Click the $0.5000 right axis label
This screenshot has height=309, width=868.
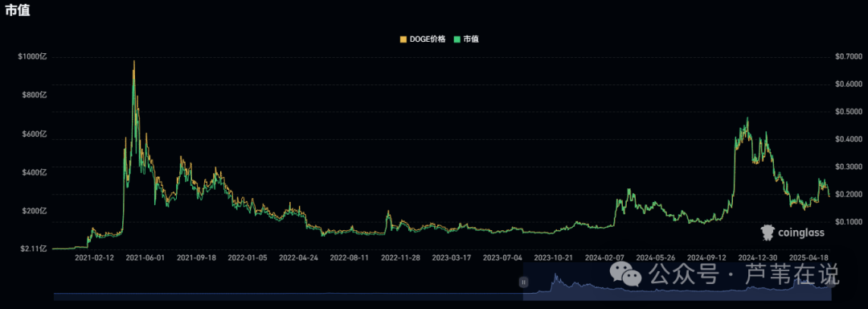tap(848, 112)
